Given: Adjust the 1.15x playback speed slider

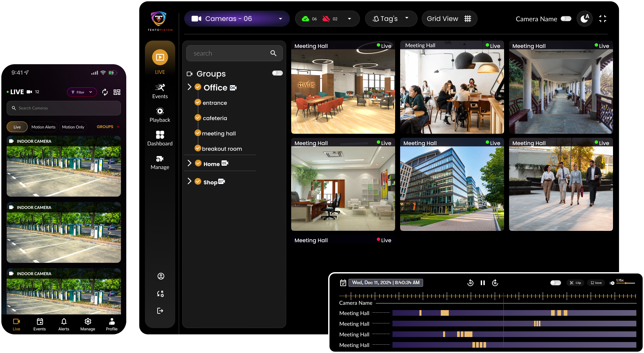Looking at the screenshot, I should click(626, 283).
